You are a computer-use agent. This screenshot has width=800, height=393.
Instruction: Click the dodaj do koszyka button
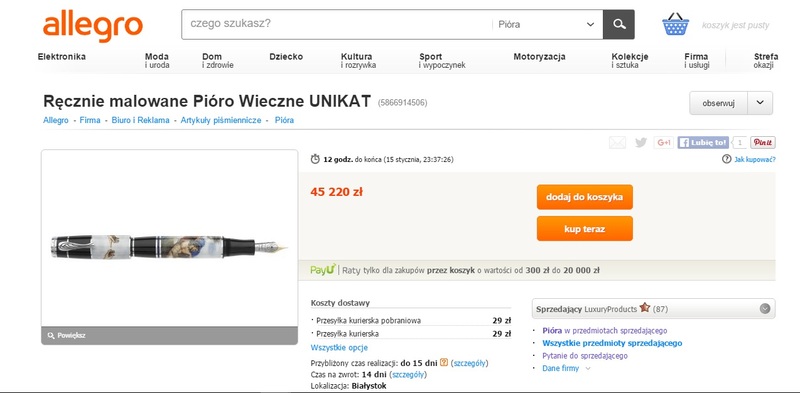(585, 197)
